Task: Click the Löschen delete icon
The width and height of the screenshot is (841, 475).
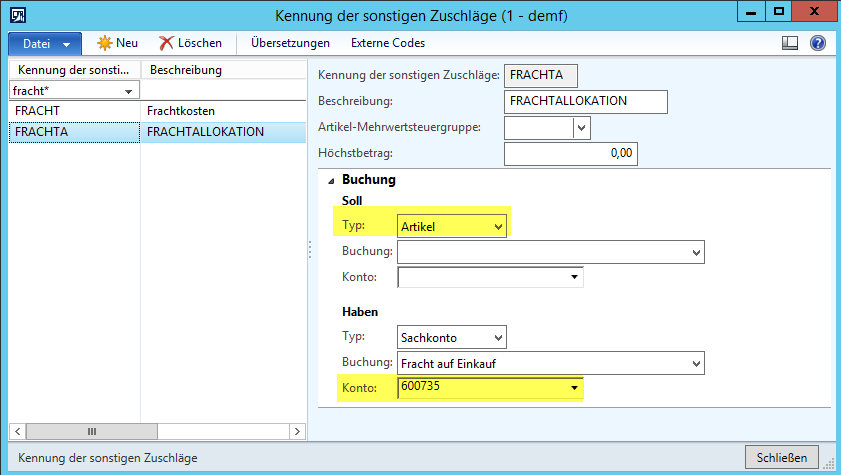Action: coord(167,43)
